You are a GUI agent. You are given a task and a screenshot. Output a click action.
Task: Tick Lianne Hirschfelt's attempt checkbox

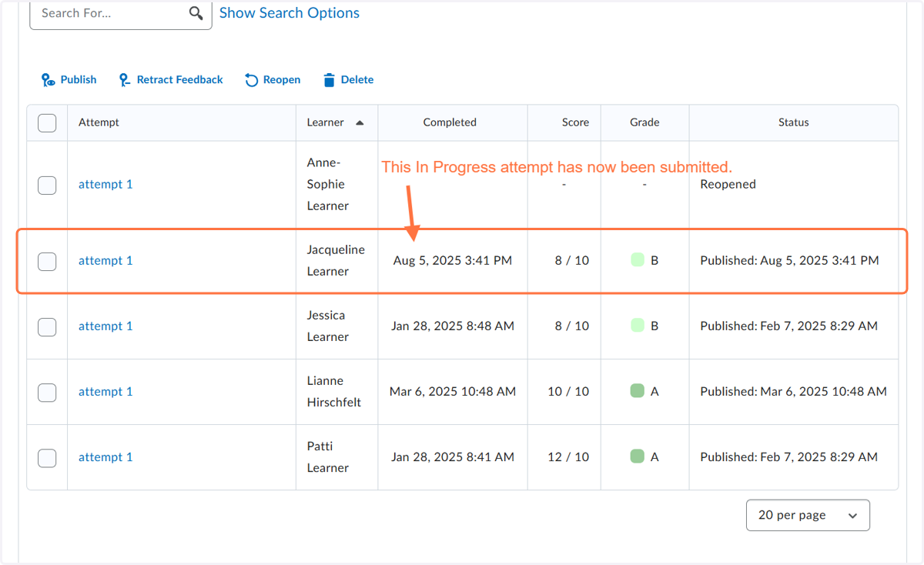pyautogui.click(x=47, y=392)
